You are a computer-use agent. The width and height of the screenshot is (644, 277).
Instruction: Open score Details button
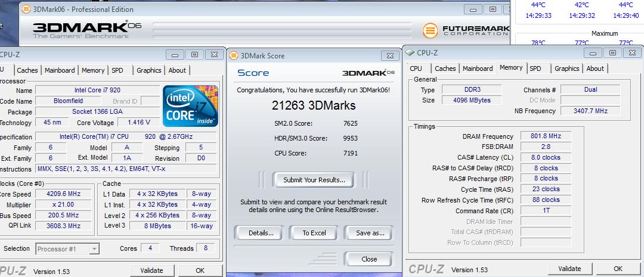coord(261,233)
